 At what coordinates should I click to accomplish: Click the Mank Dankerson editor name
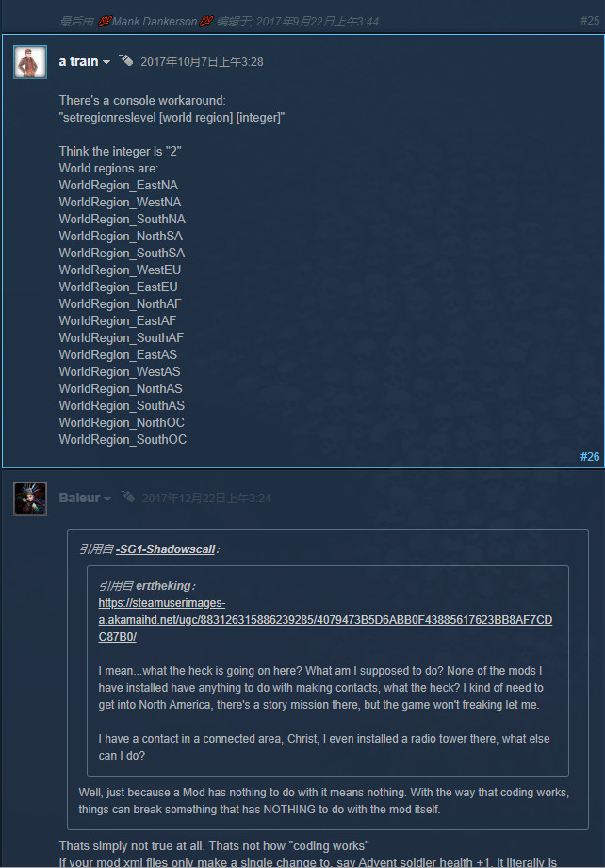pyautogui.click(x=155, y=22)
